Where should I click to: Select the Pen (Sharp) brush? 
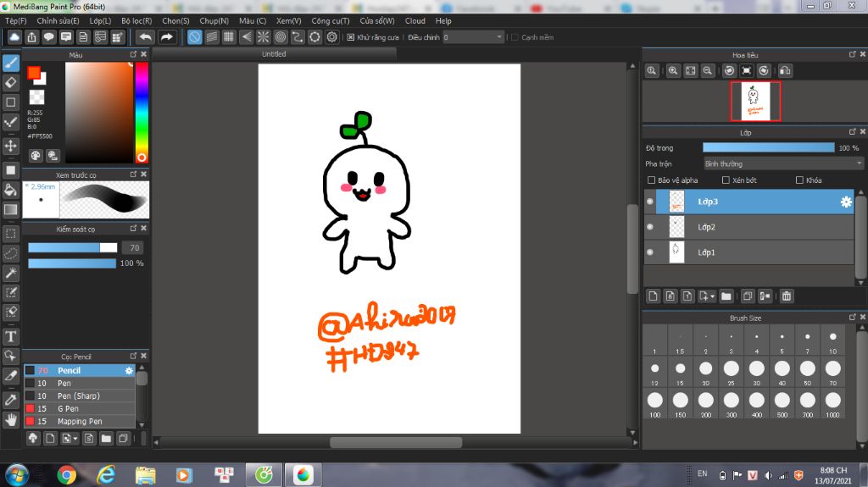click(x=80, y=396)
